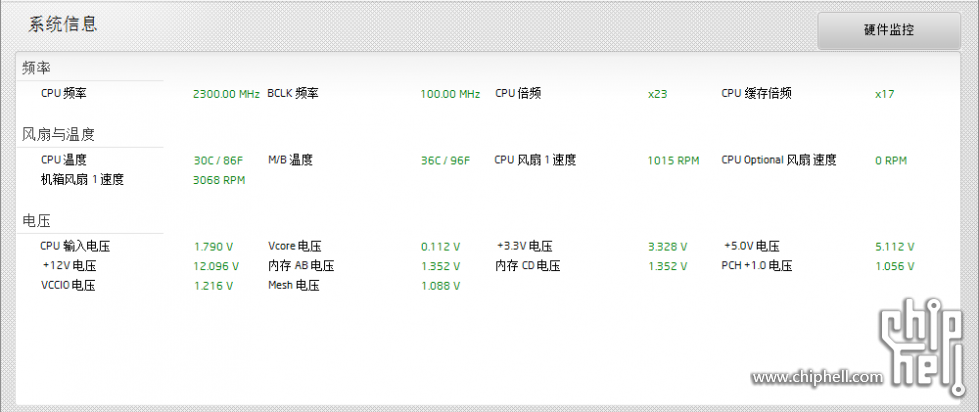This screenshot has height=412, width=979.
Task: Select the CPU 温度 reading 30C / 86F
Action: (218, 160)
